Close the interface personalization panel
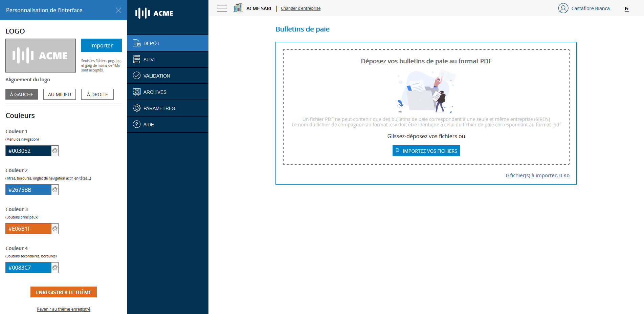 point(118,10)
